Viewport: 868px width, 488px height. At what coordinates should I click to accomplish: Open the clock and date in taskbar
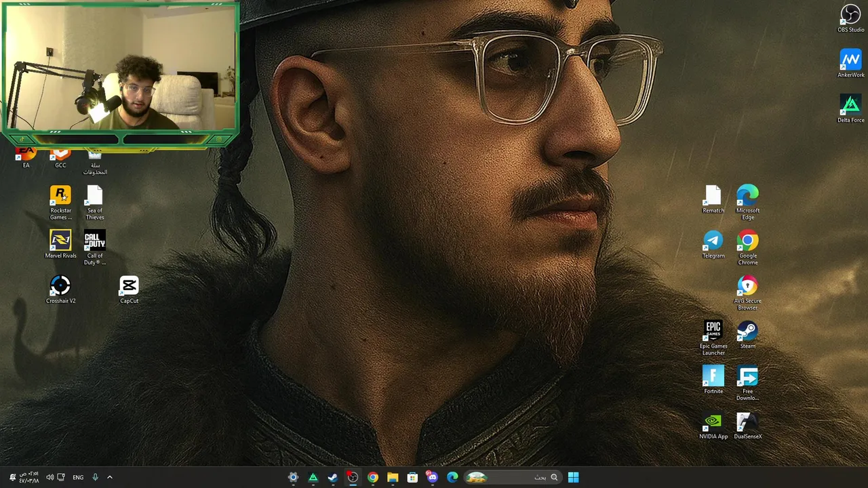[28, 477]
